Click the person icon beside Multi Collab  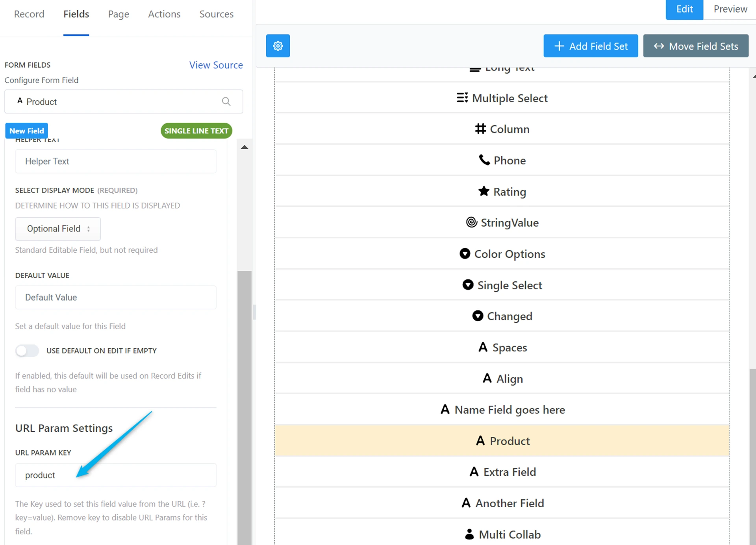469,534
